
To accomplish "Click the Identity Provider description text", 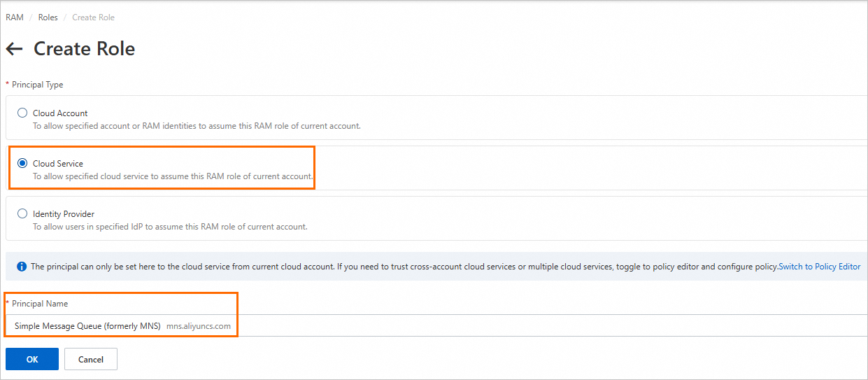I will [x=170, y=227].
